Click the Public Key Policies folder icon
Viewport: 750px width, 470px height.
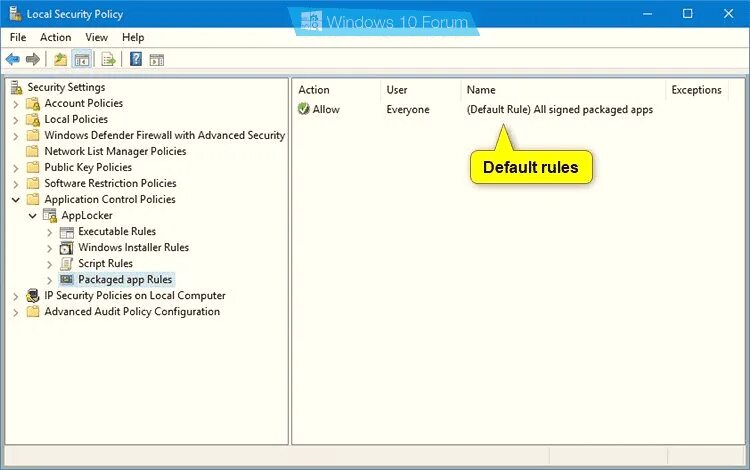pyautogui.click(x=33, y=167)
